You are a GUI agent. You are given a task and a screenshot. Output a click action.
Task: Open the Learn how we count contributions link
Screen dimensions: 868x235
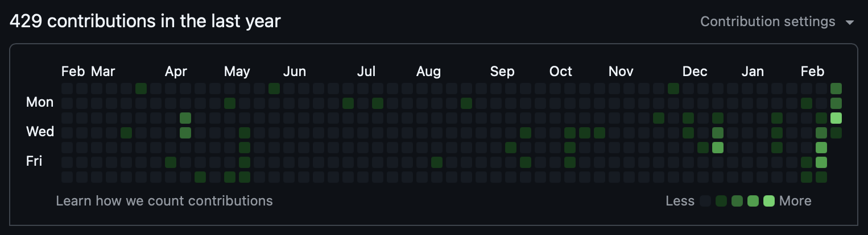[164, 201]
